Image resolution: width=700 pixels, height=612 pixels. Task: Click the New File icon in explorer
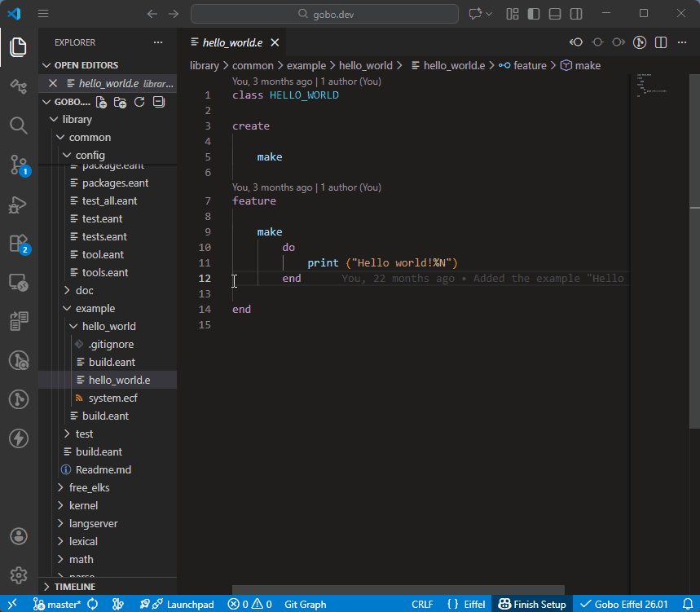point(101,103)
